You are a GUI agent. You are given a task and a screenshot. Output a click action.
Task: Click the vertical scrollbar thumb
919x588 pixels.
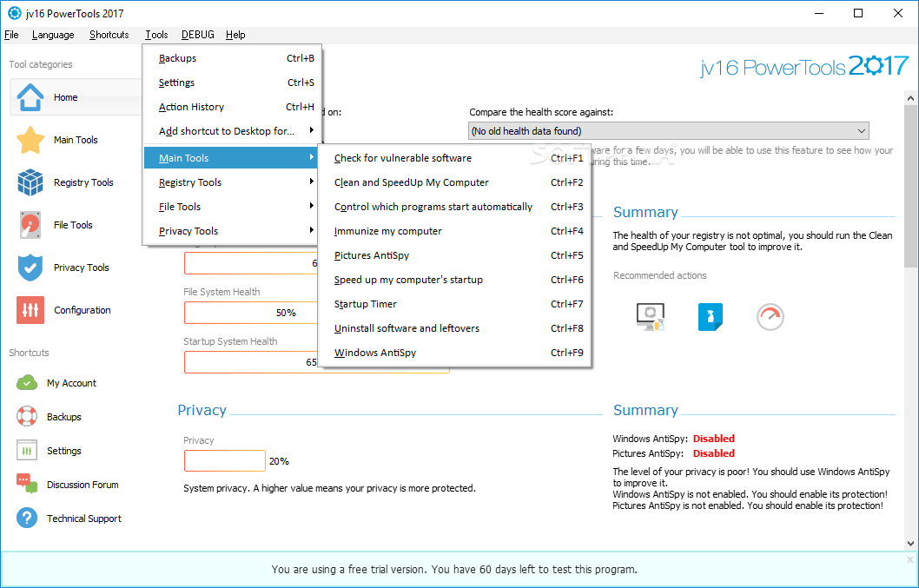click(910, 185)
